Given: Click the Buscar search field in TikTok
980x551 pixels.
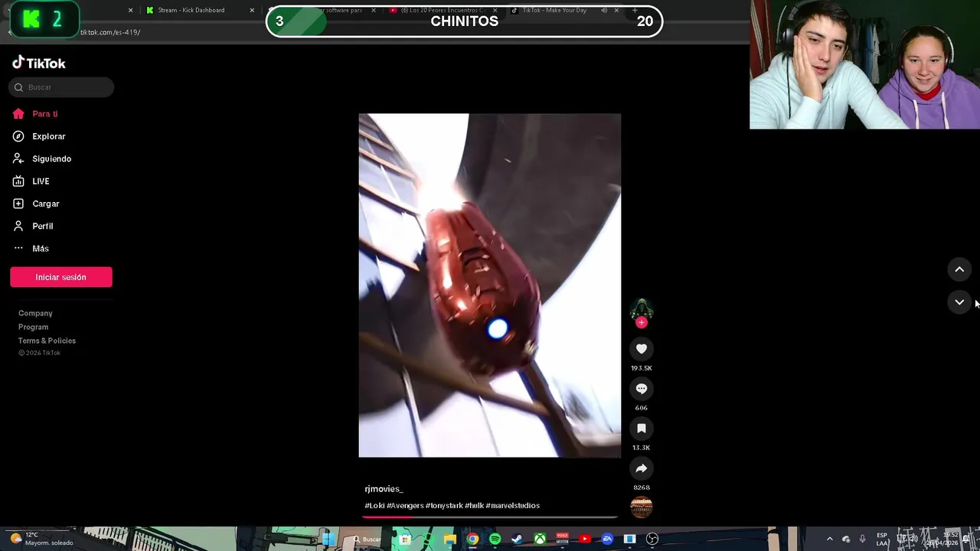Looking at the screenshot, I should pos(61,87).
